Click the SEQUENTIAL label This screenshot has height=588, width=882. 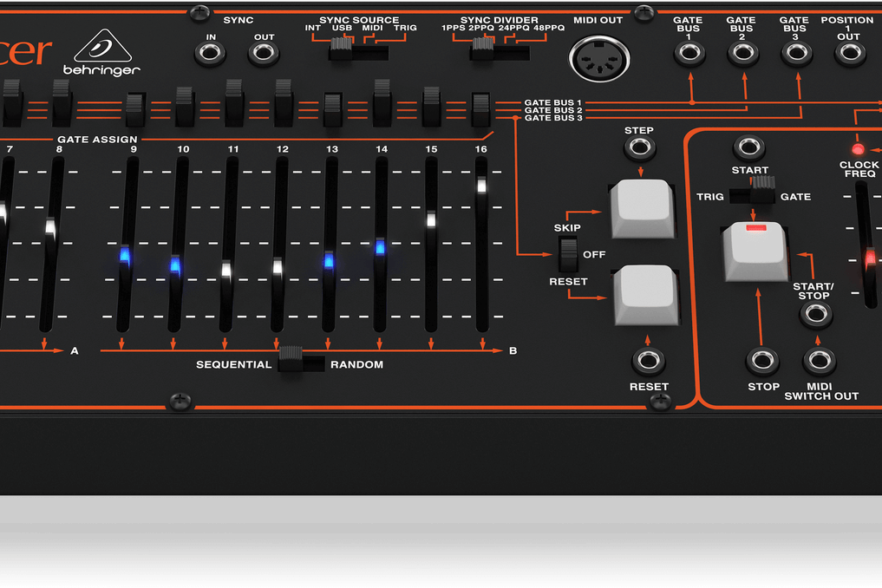[x=233, y=364]
